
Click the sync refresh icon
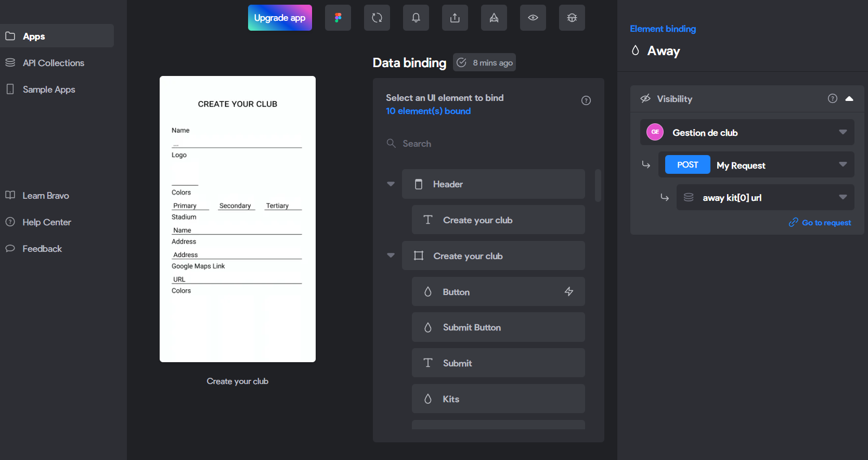(x=377, y=18)
